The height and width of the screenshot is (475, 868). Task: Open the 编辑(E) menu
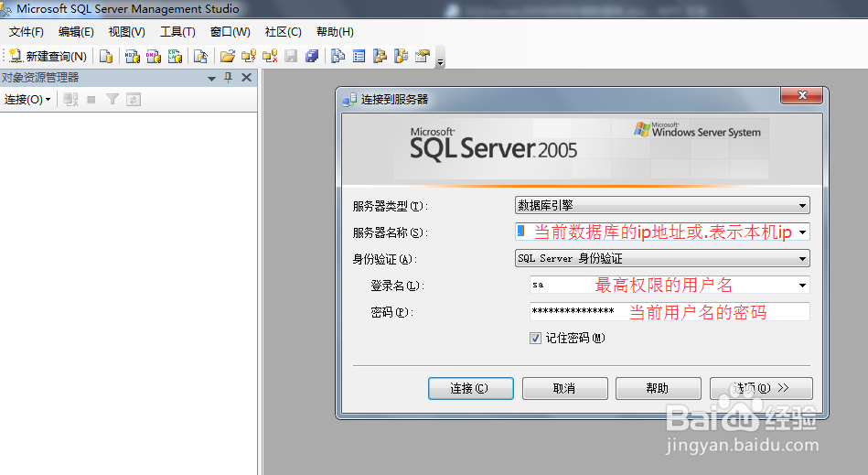click(76, 31)
